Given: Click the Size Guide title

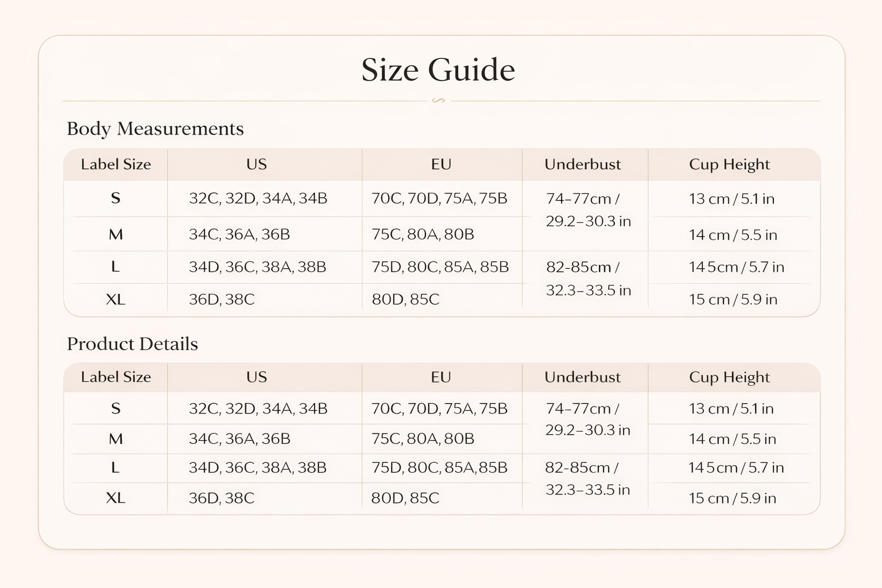Looking at the screenshot, I should [x=438, y=70].
